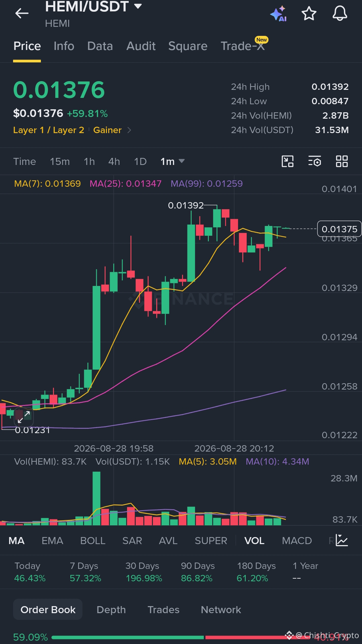Viewport: 362px width, 644px height.
Task: Select the 1h interval
Action: pos(89,162)
